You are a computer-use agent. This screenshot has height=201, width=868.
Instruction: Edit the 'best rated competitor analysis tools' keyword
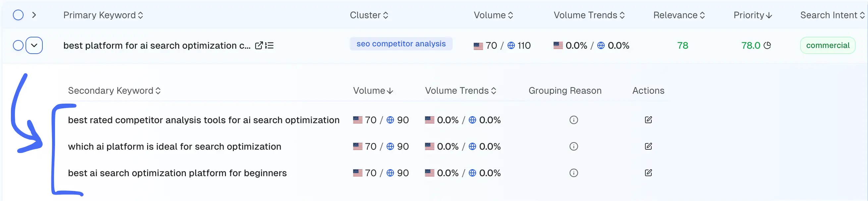[x=648, y=120]
